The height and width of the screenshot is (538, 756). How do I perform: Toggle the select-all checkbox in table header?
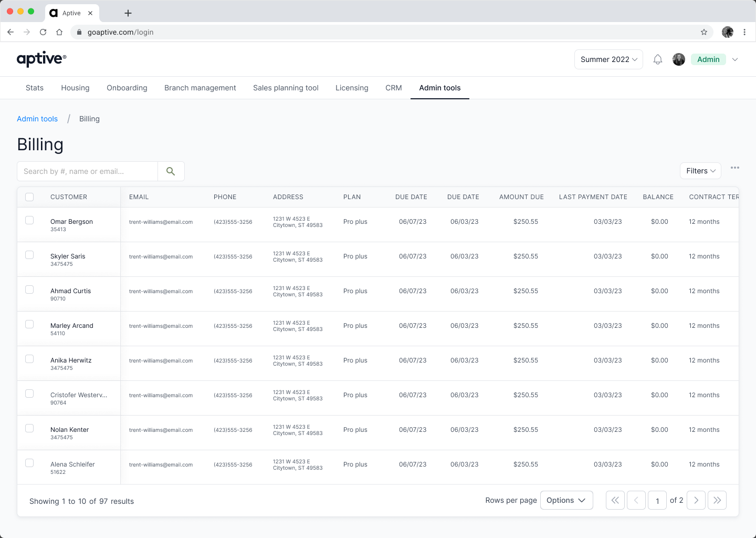point(29,197)
